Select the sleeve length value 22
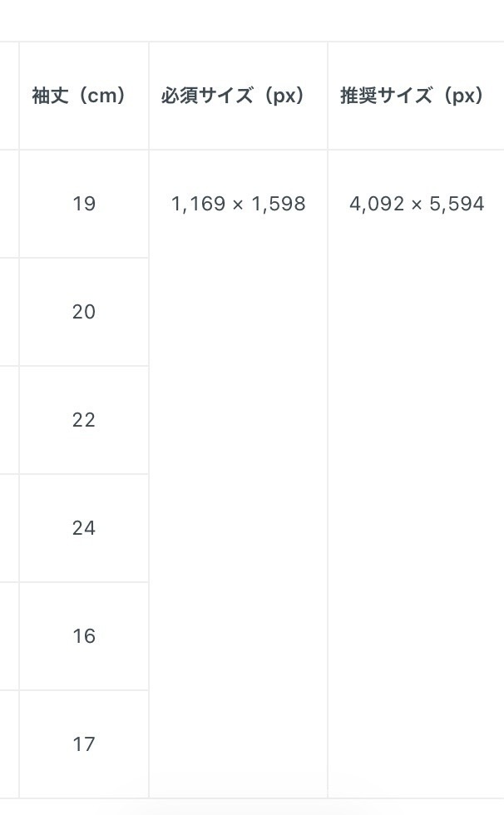504x815 pixels. coord(84,420)
